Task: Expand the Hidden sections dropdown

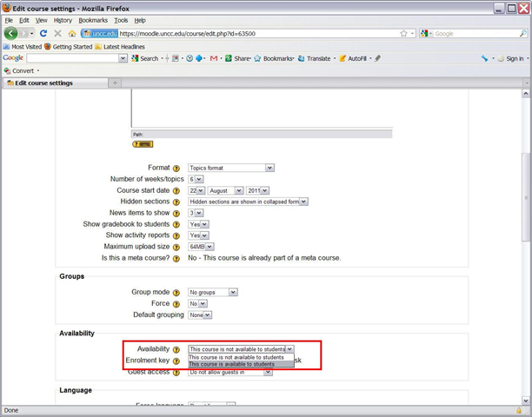Action: (249, 202)
